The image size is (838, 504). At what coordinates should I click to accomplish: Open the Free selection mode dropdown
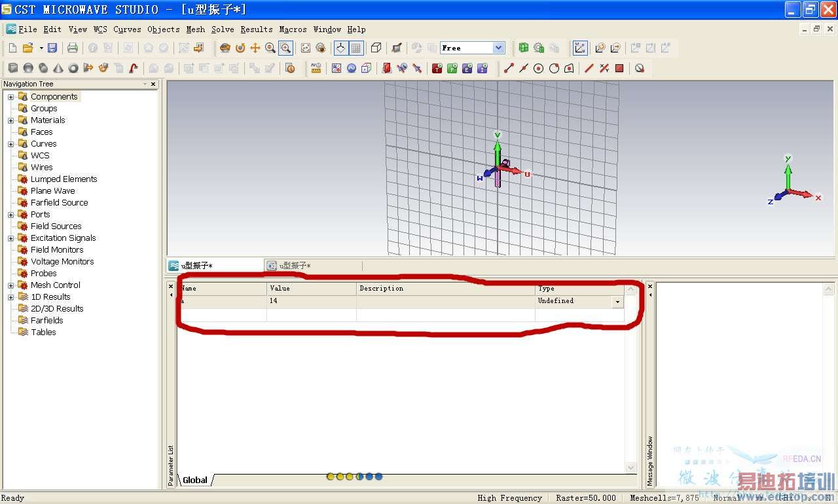[x=499, y=48]
